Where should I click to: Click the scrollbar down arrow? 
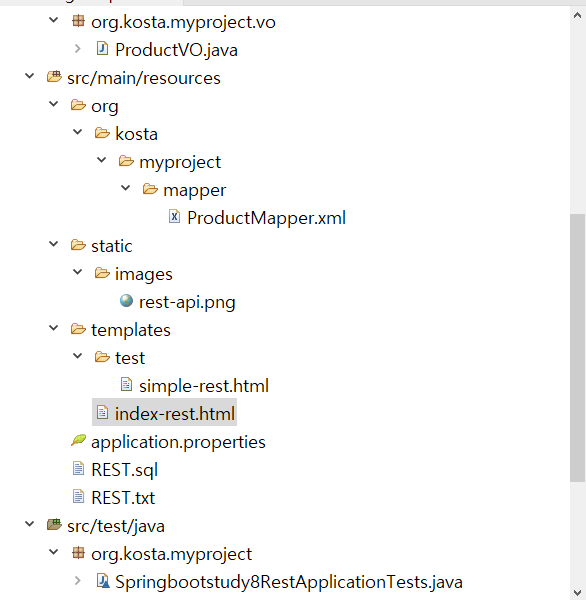point(578,592)
